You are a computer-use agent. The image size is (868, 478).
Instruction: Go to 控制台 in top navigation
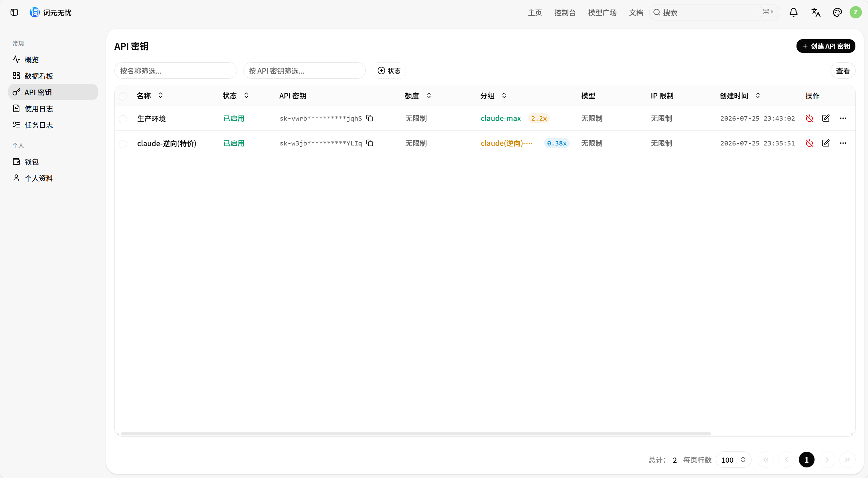565,13
